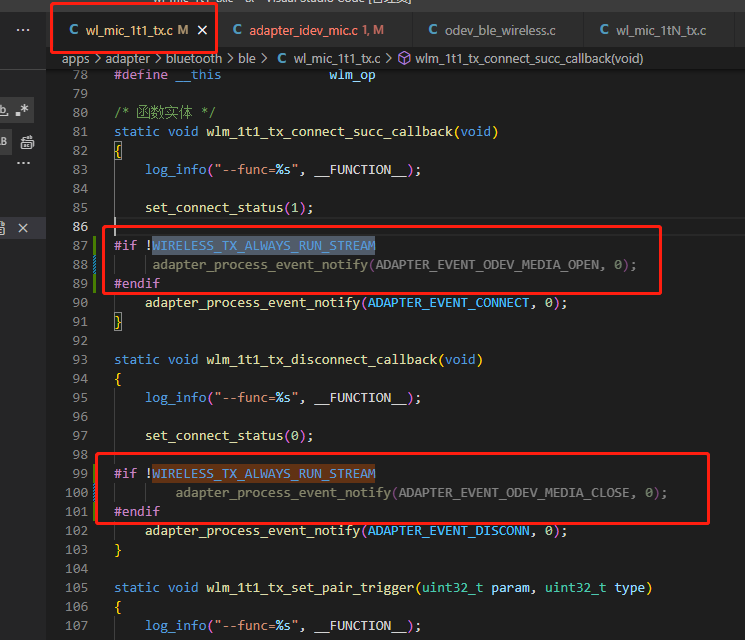745x640 pixels.
Task: Click the replace icon beside the dismiss X
Action: (x=3, y=228)
